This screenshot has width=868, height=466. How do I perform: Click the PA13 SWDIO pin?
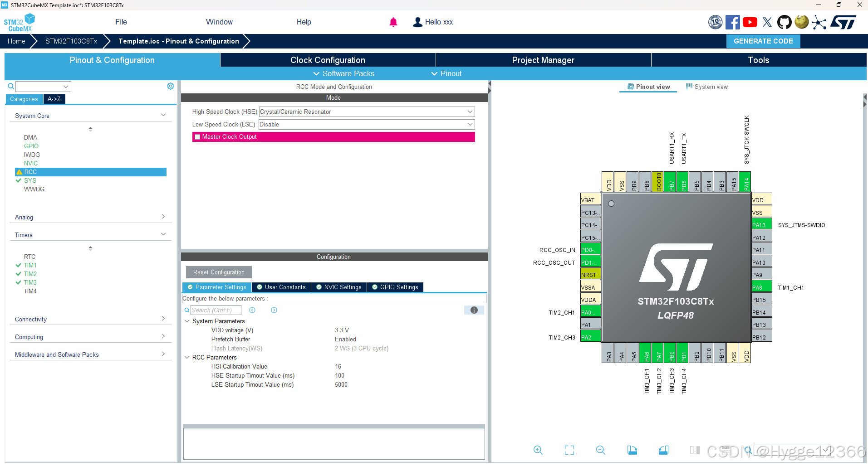click(761, 225)
